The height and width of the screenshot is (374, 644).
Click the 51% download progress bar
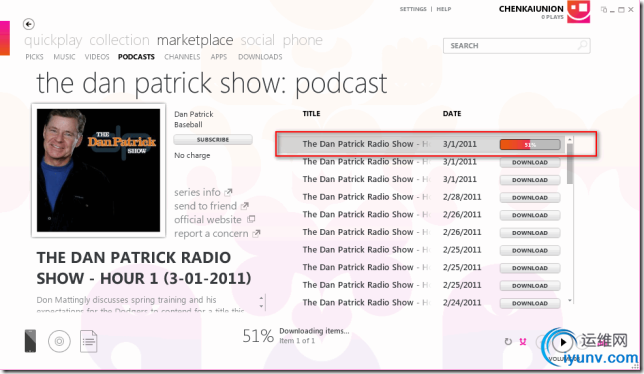[x=530, y=145]
